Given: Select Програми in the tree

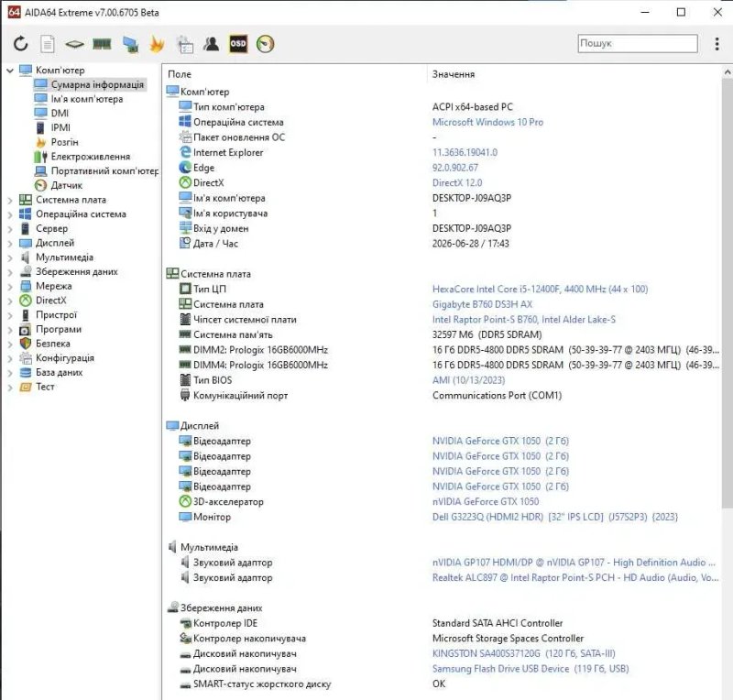Looking at the screenshot, I should point(59,329).
